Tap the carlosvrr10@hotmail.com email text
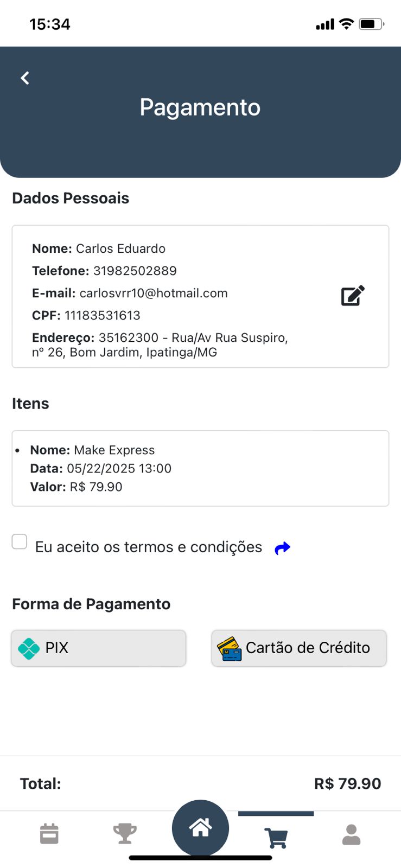This screenshot has width=401, height=868. tap(154, 293)
